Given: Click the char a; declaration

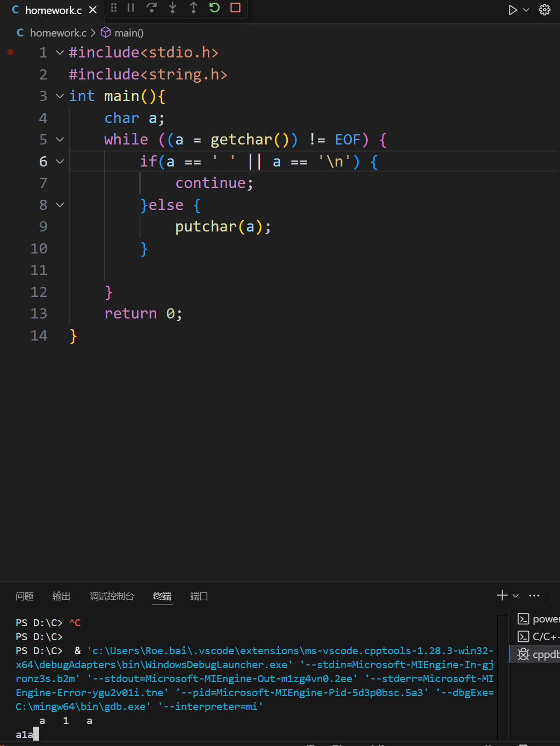Looking at the screenshot, I should [134, 118].
